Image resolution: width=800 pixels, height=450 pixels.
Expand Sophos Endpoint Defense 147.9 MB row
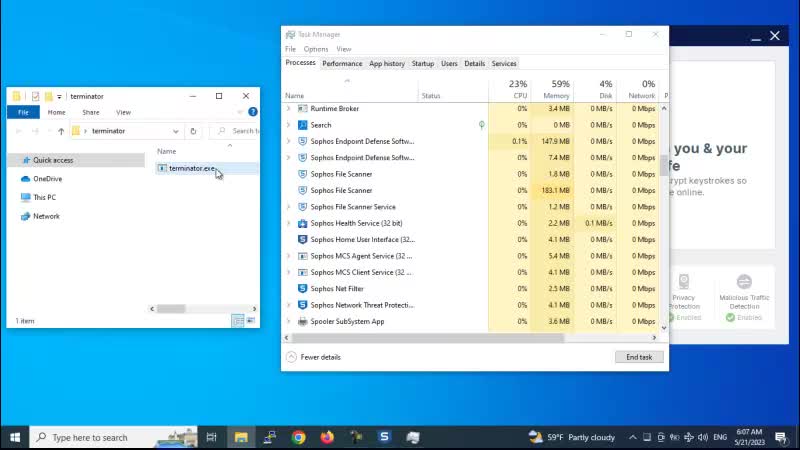click(x=289, y=141)
